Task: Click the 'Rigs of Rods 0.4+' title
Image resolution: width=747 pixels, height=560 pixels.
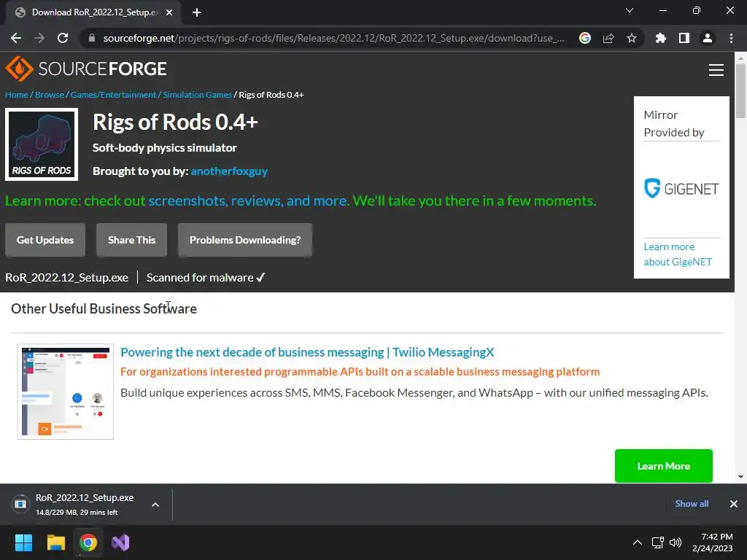Action: (175, 122)
